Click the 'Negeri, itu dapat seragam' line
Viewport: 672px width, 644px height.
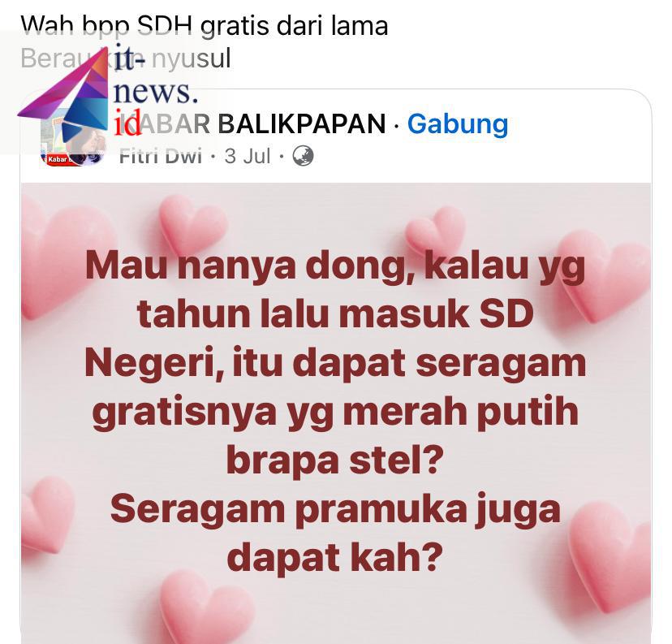click(335, 364)
